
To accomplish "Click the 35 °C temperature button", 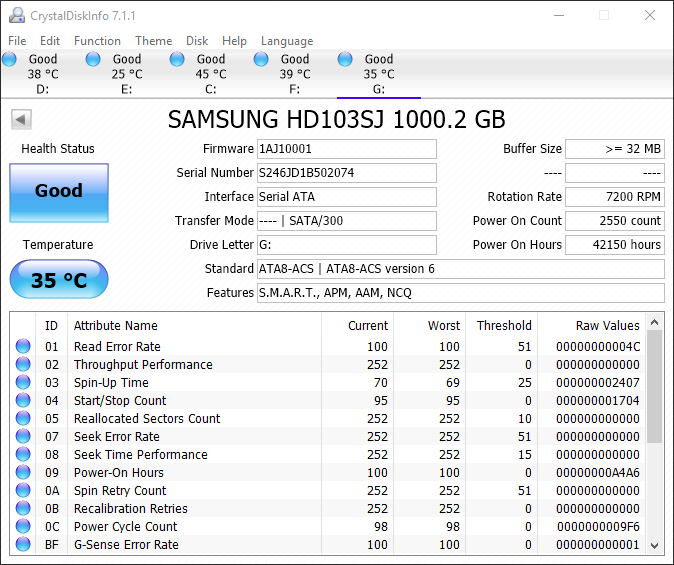I will (x=59, y=279).
